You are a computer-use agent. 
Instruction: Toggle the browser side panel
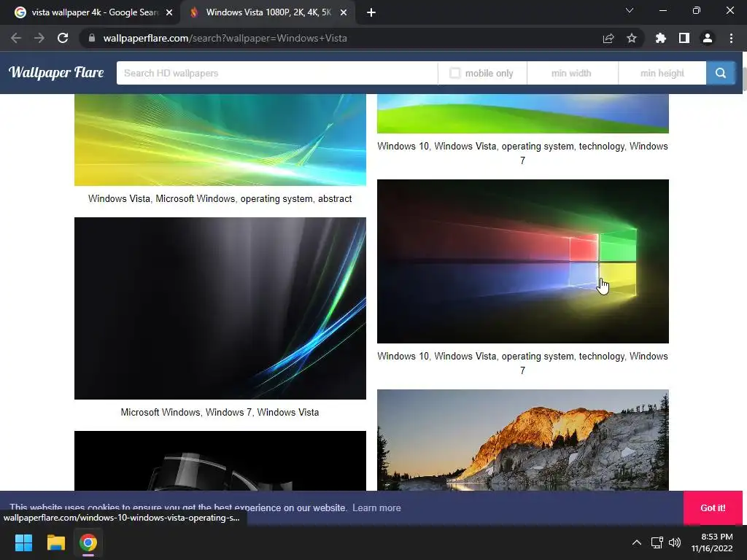[684, 38]
